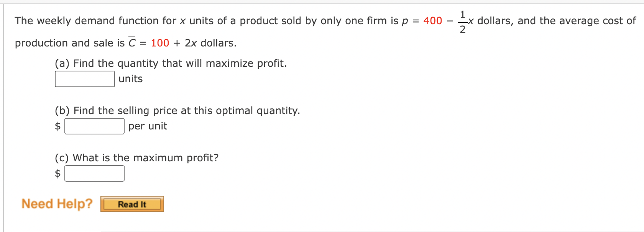Click the part (a) question text

170,63
